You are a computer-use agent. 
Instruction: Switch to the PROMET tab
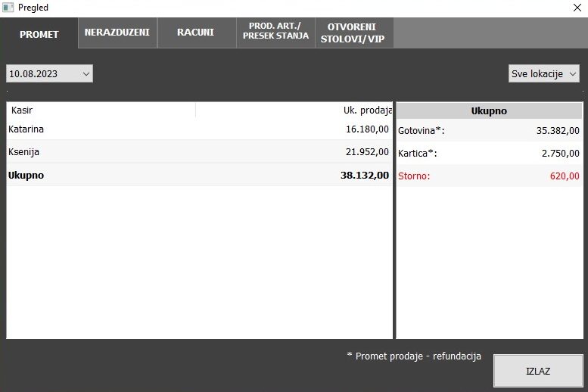(x=39, y=34)
